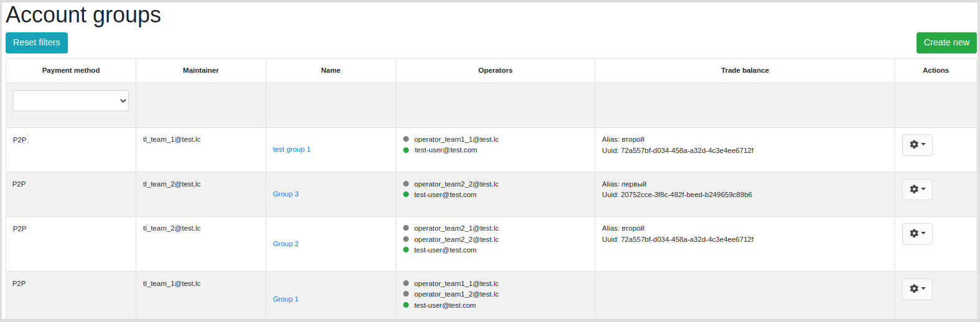Click the Name column header
The height and width of the screenshot is (322, 980).
(x=331, y=70)
